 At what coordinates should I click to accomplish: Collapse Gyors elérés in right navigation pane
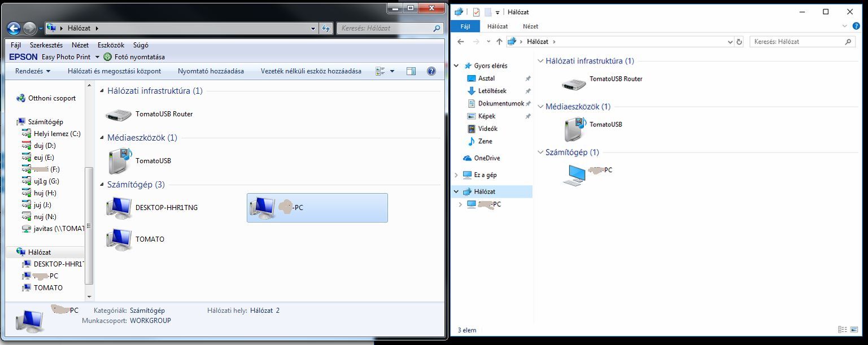[456, 66]
